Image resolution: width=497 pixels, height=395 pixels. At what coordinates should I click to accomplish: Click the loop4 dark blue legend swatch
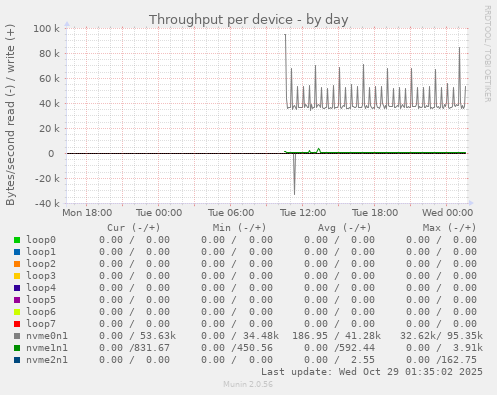click(17, 288)
